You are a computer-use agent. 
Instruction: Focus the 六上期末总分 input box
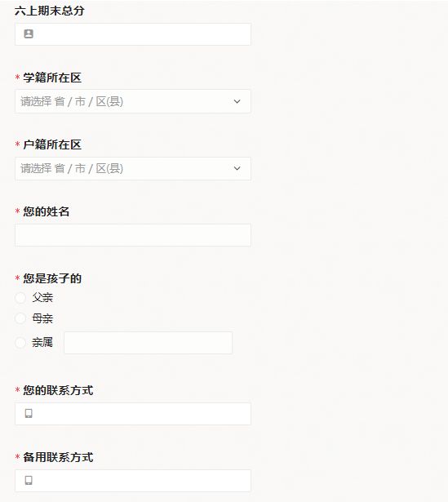coord(133,34)
